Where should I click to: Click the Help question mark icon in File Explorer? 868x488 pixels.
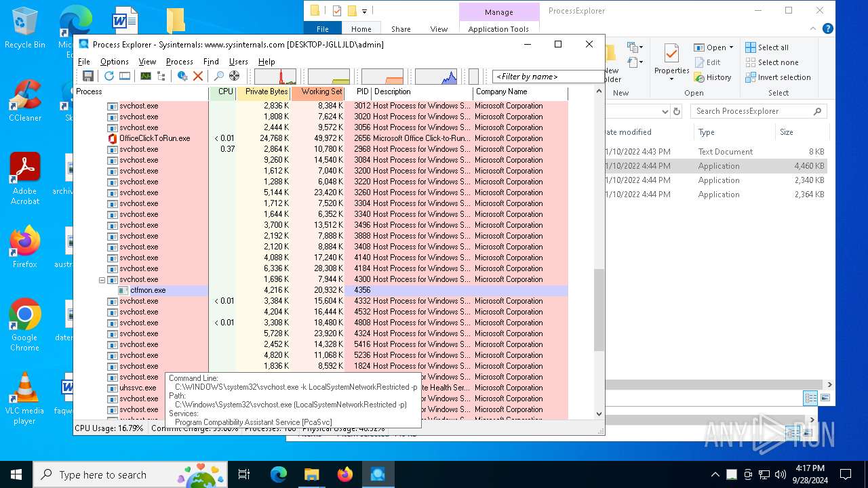pyautogui.click(x=827, y=28)
